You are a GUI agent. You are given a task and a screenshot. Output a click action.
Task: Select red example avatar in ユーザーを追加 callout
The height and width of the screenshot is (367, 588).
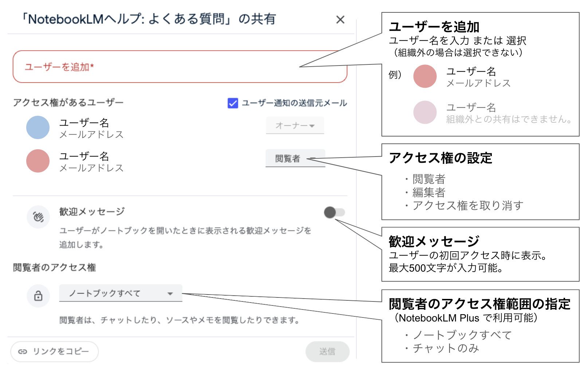click(425, 76)
